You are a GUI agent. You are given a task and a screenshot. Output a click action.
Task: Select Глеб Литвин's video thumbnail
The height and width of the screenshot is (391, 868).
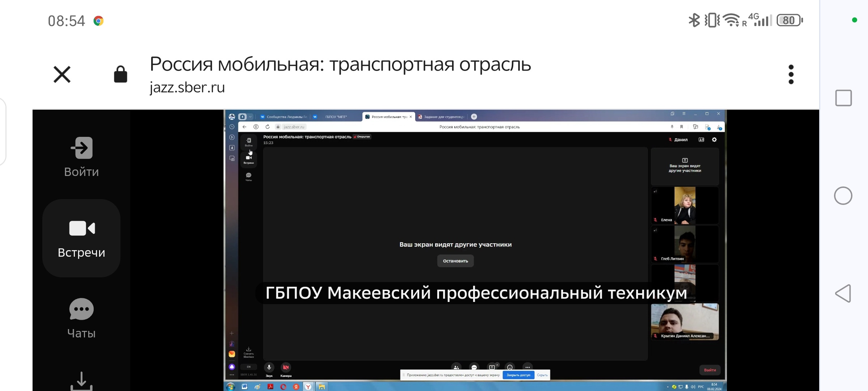685,244
